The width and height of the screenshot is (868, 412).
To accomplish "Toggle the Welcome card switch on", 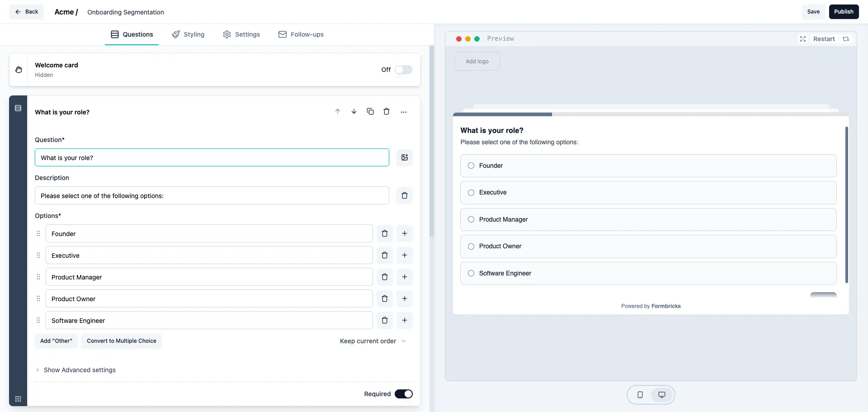I will [x=404, y=70].
